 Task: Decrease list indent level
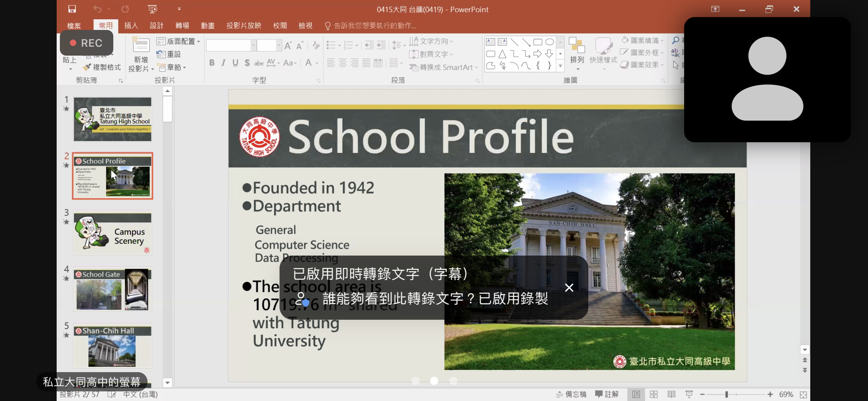[x=370, y=45]
